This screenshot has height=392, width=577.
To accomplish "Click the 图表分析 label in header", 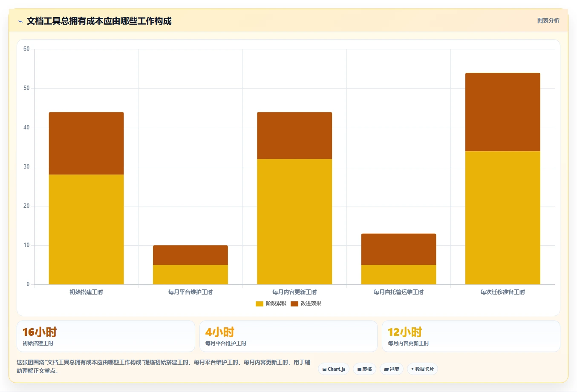I will tap(548, 20).
